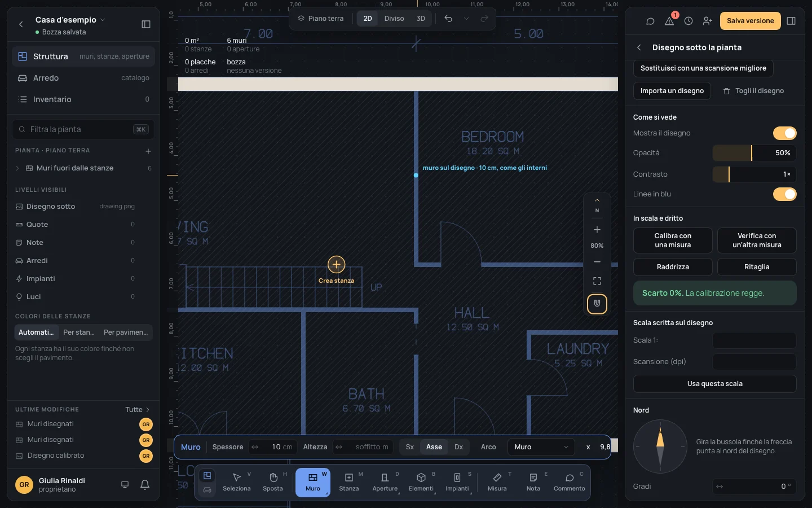This screenshot has width=812, height=508.
Task: Open the Piano terra floor selector
Action: point(321,19)
